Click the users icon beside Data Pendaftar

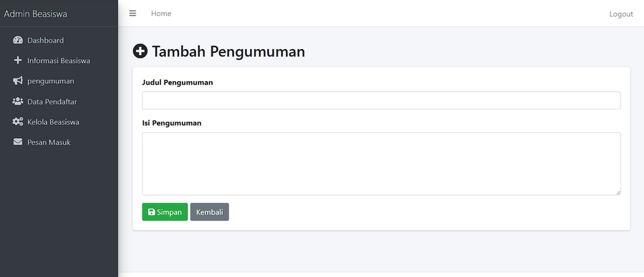pyautogui.click(x=18, y=101)
